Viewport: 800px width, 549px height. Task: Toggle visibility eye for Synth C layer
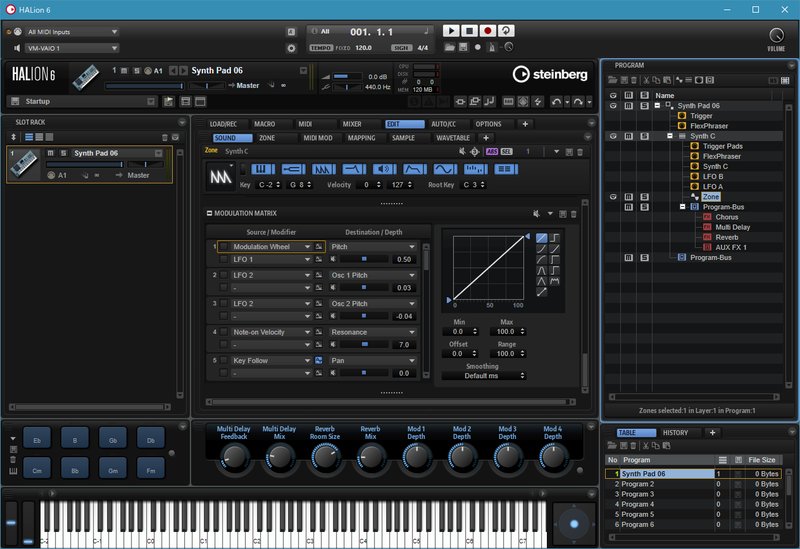click(613, 136)
